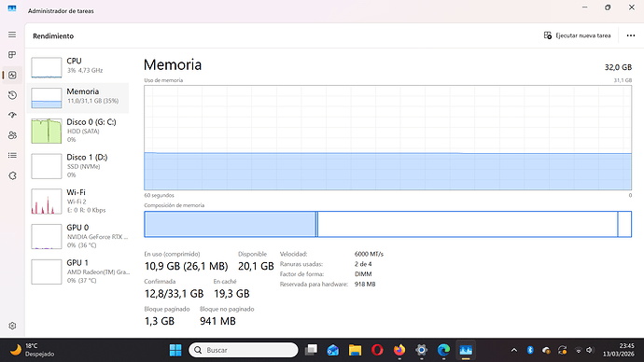644x362 pixels.
Task: Click the Task Manager taskbar icon
Action: pos(466,350)
